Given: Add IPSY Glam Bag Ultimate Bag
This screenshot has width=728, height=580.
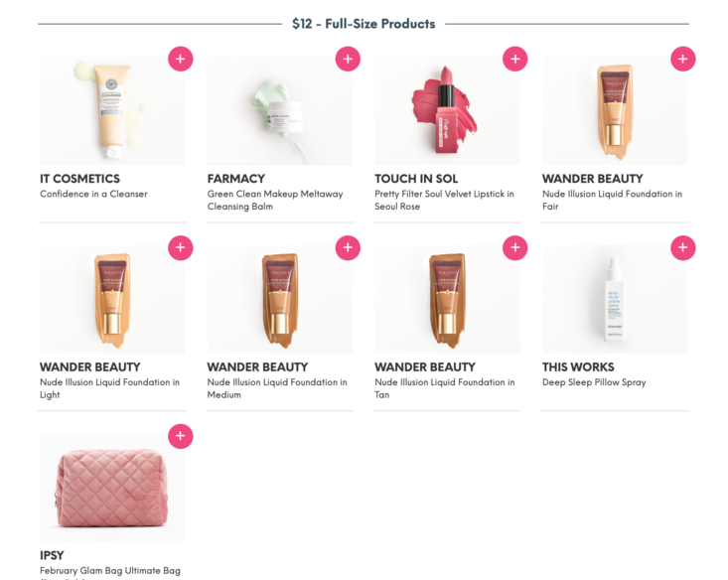Looking at the screenshot, I should (x=181, y=436).
